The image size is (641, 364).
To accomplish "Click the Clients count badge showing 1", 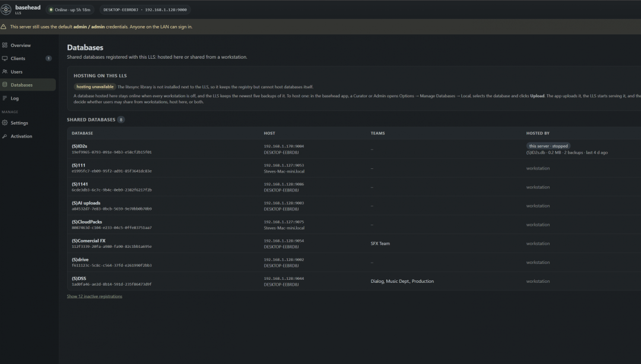I will 48,59.
